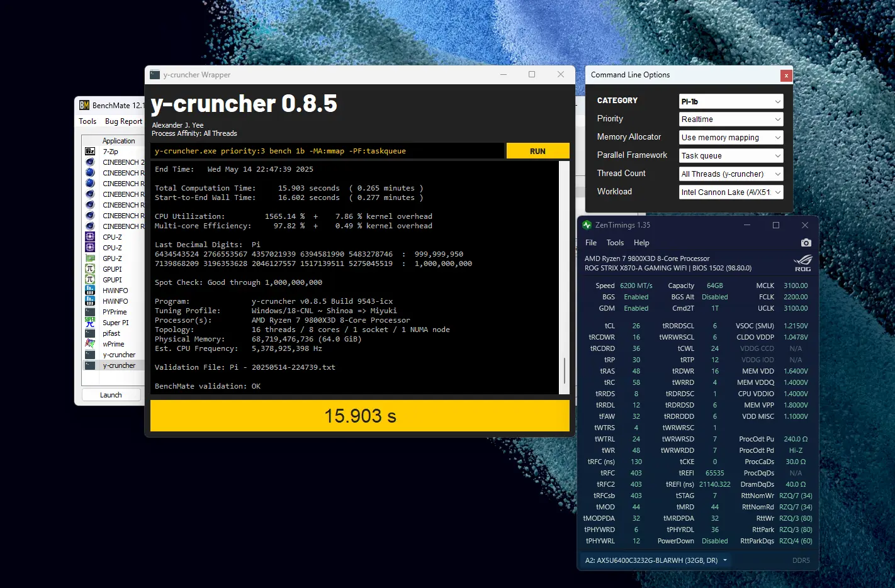The height and width of the screenshot is (588, 895).
Task: Open the ZenTimings Help menu
Action: 641,243
